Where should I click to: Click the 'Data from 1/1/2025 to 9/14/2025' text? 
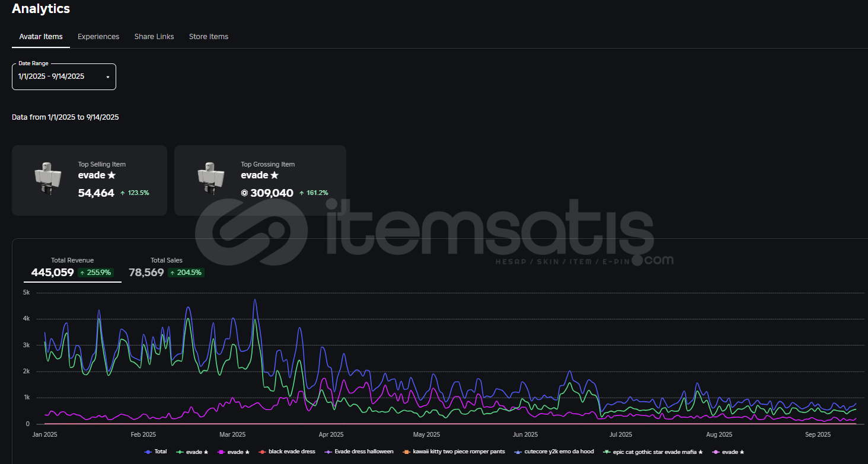coord(65,117)
